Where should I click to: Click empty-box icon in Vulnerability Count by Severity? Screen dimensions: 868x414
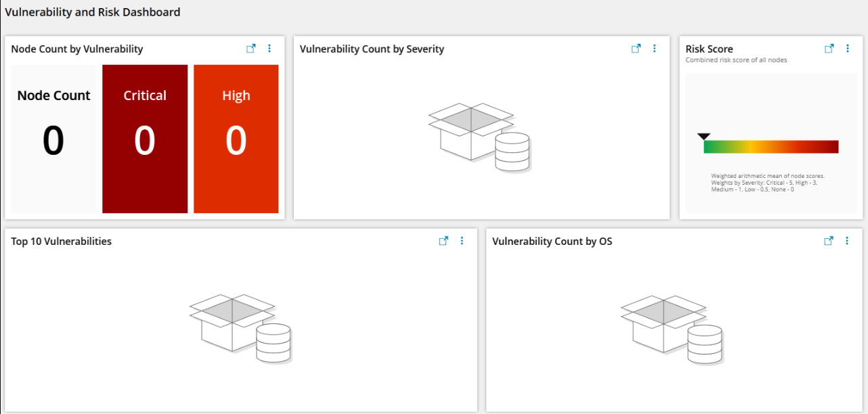tap(480, 137)
